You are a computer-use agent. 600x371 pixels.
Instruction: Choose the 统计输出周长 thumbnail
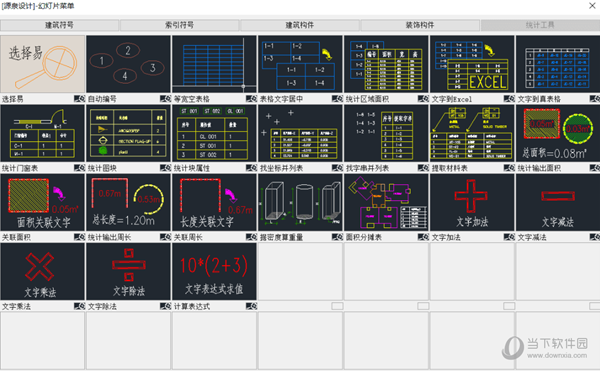tap(128, 202)
